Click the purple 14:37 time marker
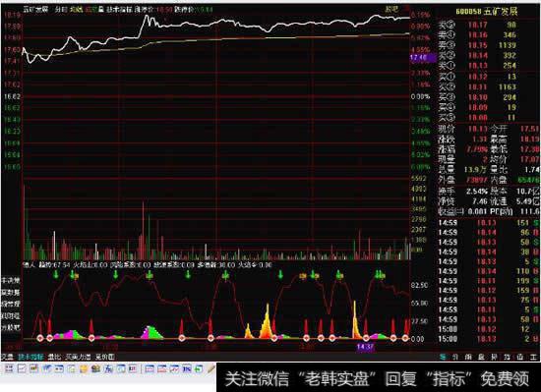The width and height of the screenshot is (541, 392). point(365,347)
